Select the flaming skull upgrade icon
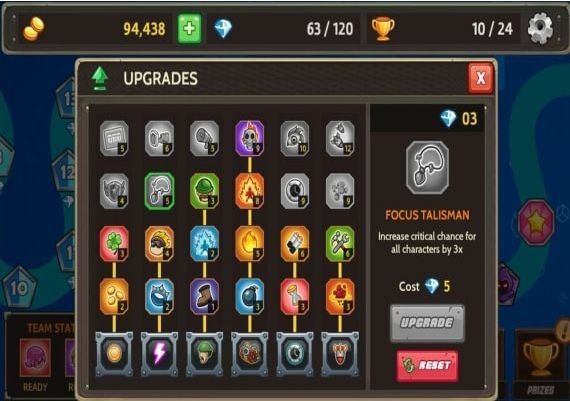The image size is (570, 401). click(x=249, y=139)
